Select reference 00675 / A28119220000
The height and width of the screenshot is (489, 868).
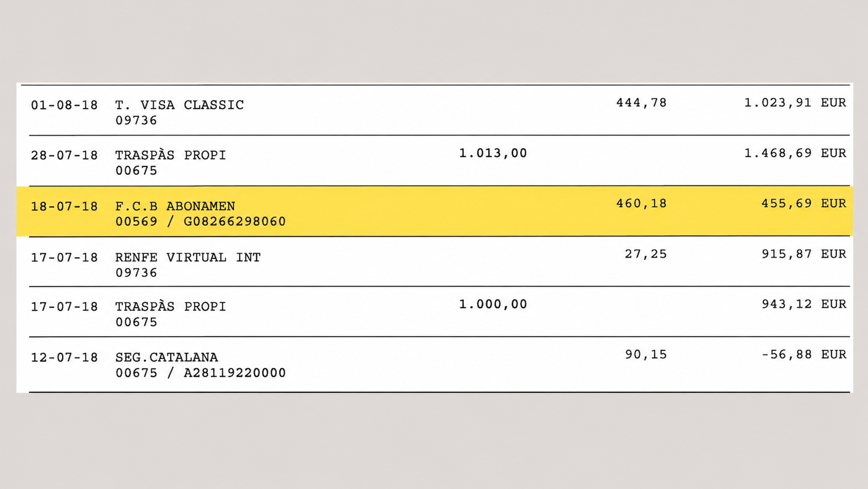200,373
